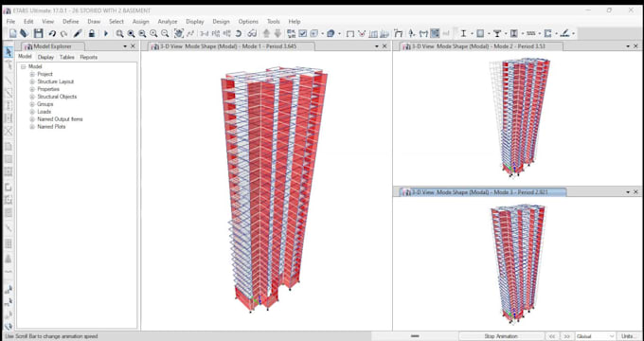Click next mode >> button
Screen dimensions: 644x341
(x=567, y=336)
